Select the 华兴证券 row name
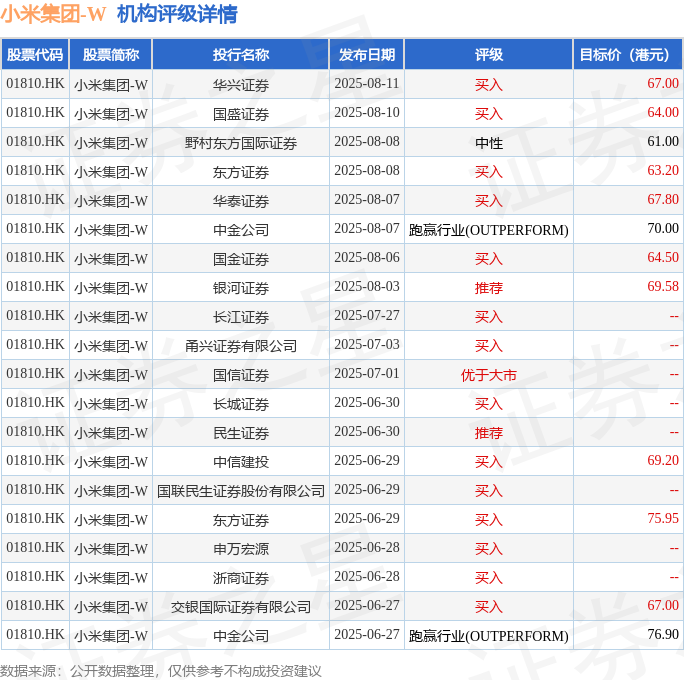This screenshot has width=684, height=680. pos(240,85)
